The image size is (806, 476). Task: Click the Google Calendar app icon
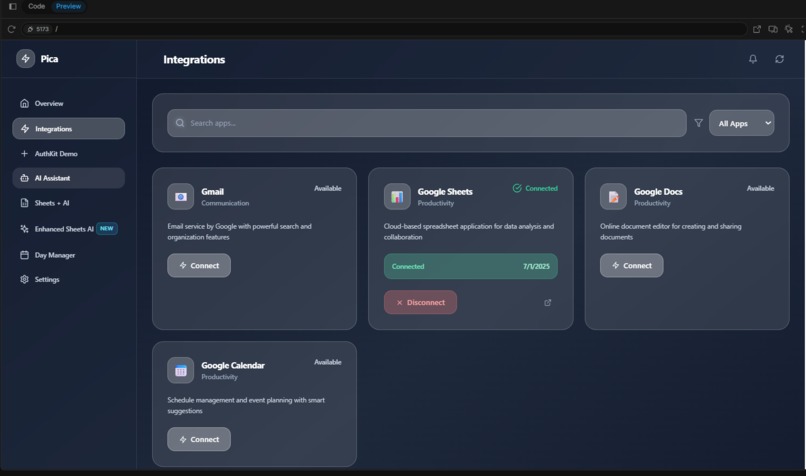[180, 370]
